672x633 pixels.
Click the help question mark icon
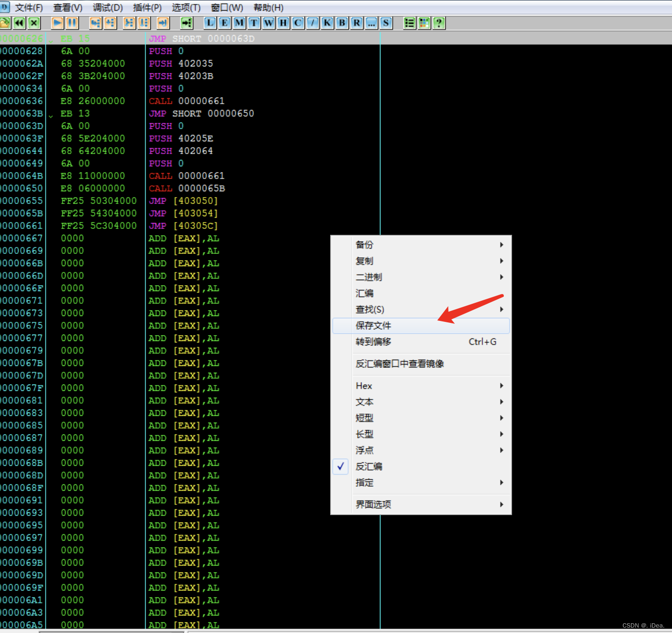pos(439,23)
